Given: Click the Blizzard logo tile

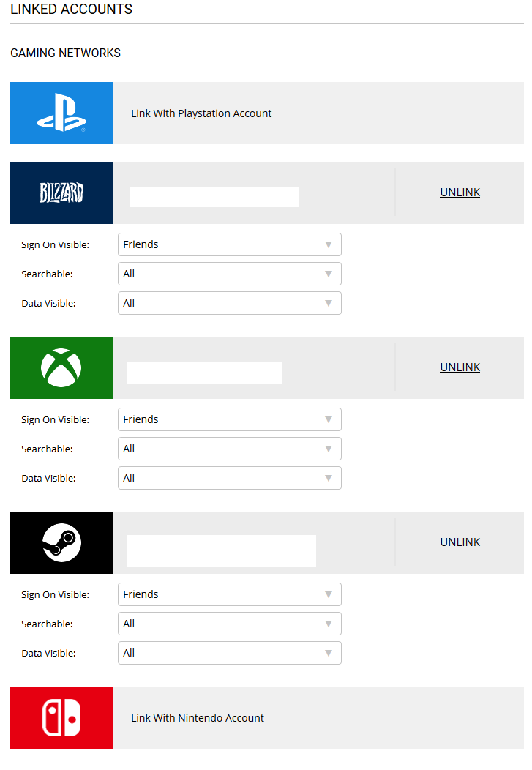Looking at the screenshot, I should pos(61,193).
